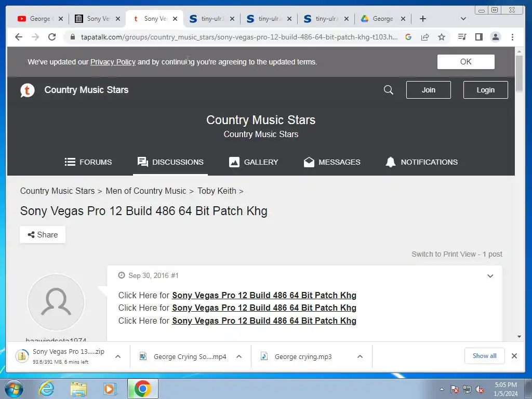Open the Privacy Policy link
The image size is (532, 399).
click(x=113, y=62)
